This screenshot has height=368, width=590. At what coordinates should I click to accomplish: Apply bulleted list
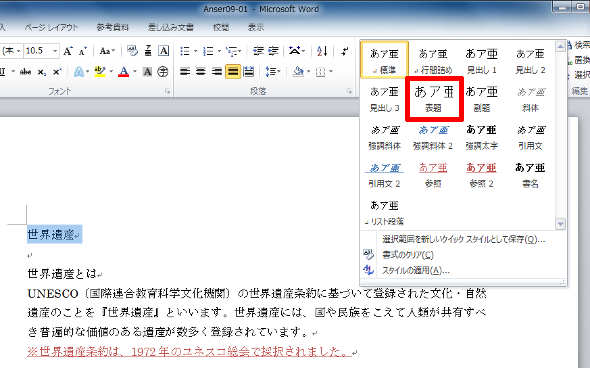[x=185, y=51]
